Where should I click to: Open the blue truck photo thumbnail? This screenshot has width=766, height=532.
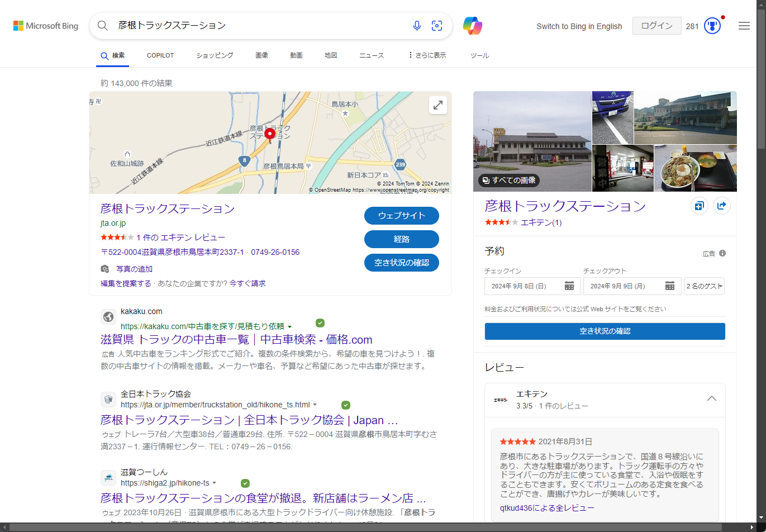(x=612, y=117)
